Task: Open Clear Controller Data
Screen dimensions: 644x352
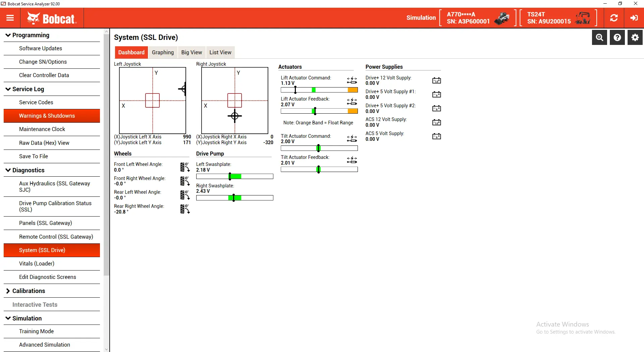Action: [x=52, y=75]
